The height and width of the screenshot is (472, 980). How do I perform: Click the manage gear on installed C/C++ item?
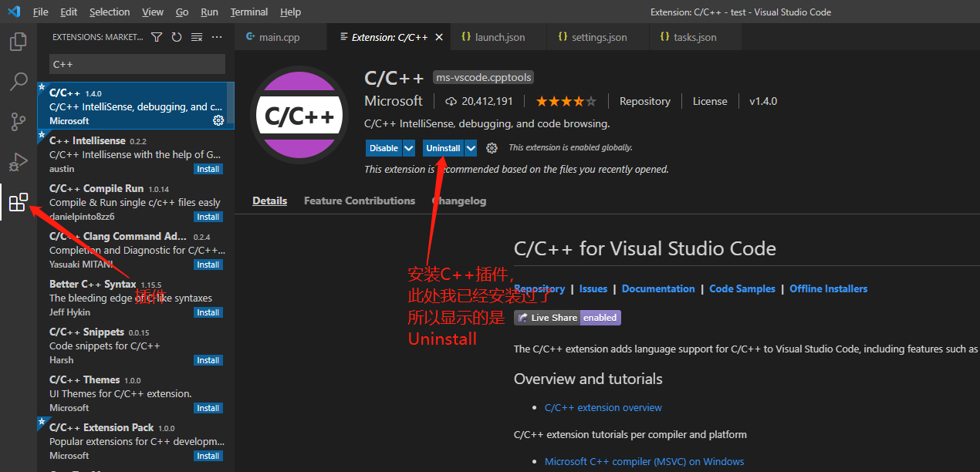tap(218, 120)
